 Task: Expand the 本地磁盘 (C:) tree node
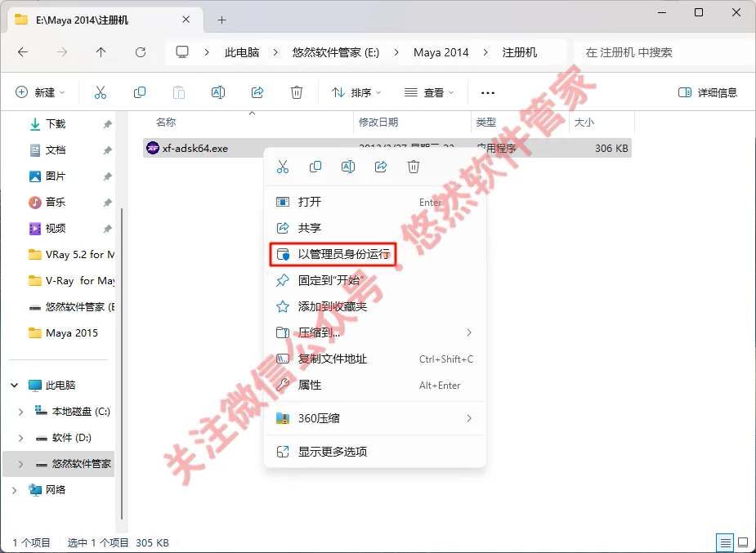pyautogui.click(x=20, y=412)
